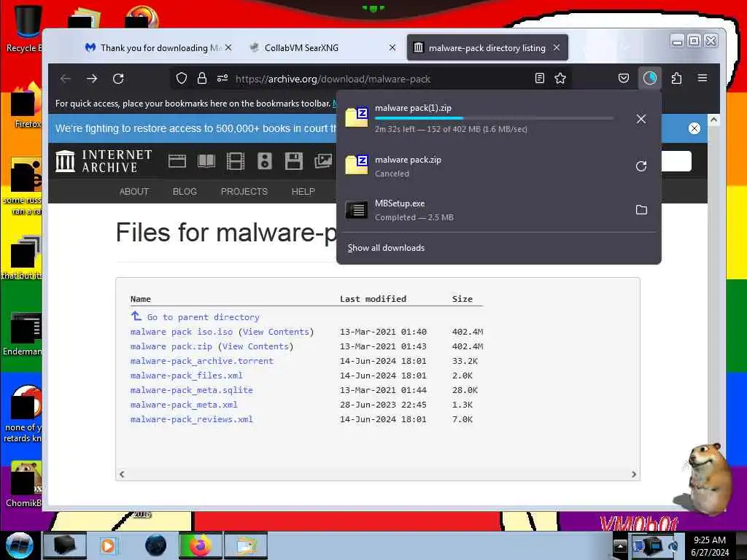This screenshot has height=560, width=747.
Task: View Contents of malware pack.zip
Action: point(255,346)
